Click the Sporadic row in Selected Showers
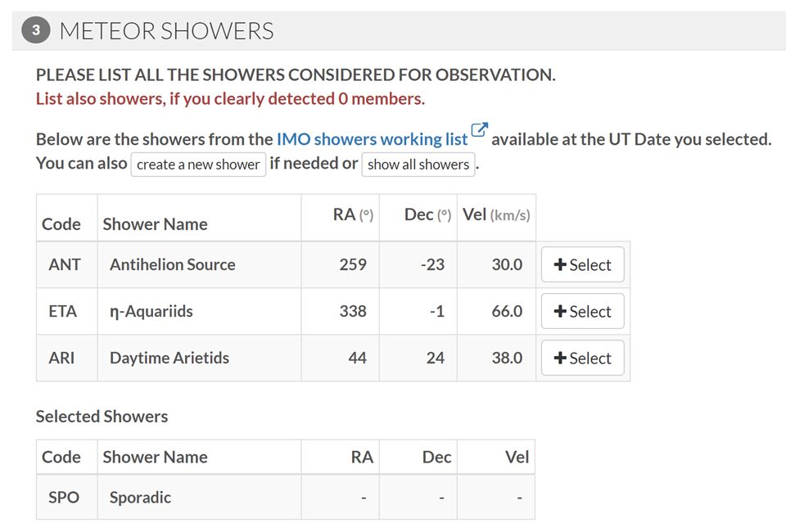This screenshot has height=532, width=786. pos(140,498)
